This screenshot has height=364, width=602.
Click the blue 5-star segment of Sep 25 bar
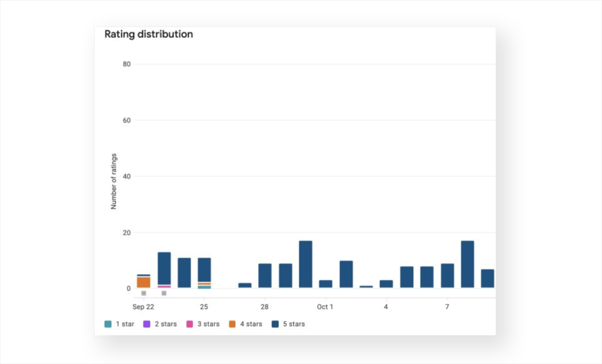coord(204,270)
